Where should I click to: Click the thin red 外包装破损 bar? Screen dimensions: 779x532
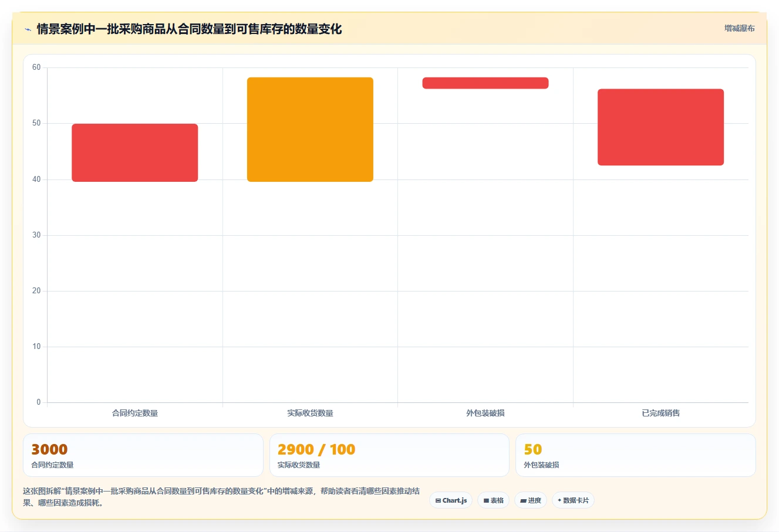coord(485,83)
